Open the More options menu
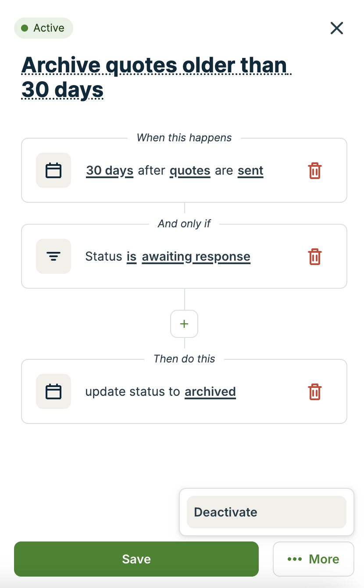 tap(313, 559)
